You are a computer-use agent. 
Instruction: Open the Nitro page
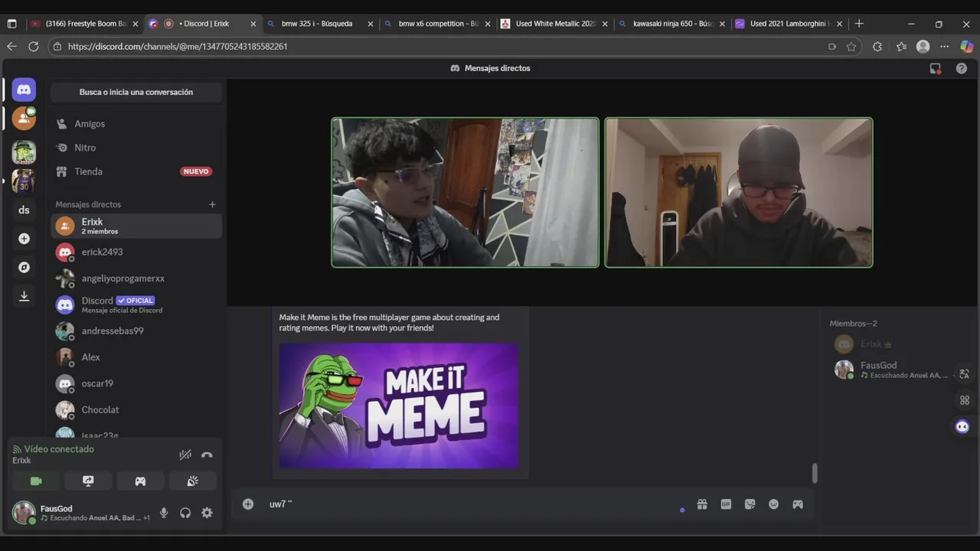pos(136,148)
